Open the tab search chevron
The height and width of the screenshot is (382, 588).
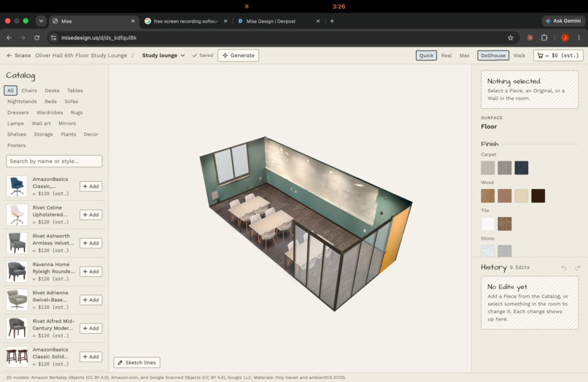tap(41, 21)
